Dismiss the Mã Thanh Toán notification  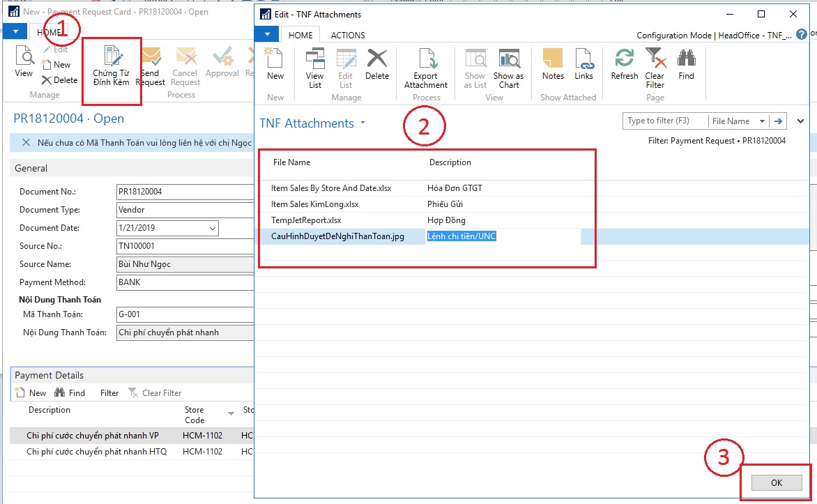(x=26, y=142)
